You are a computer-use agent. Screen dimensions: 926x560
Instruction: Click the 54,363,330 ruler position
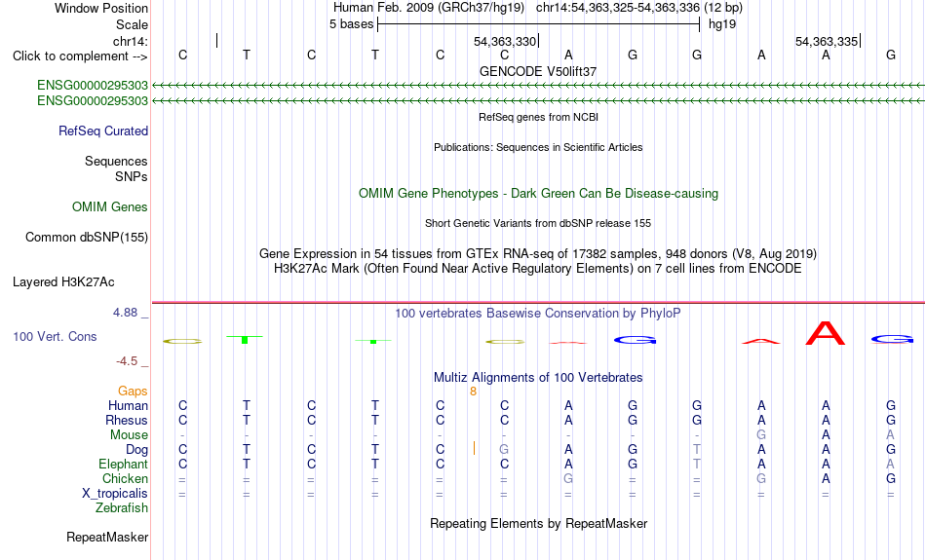click(505, 41)
